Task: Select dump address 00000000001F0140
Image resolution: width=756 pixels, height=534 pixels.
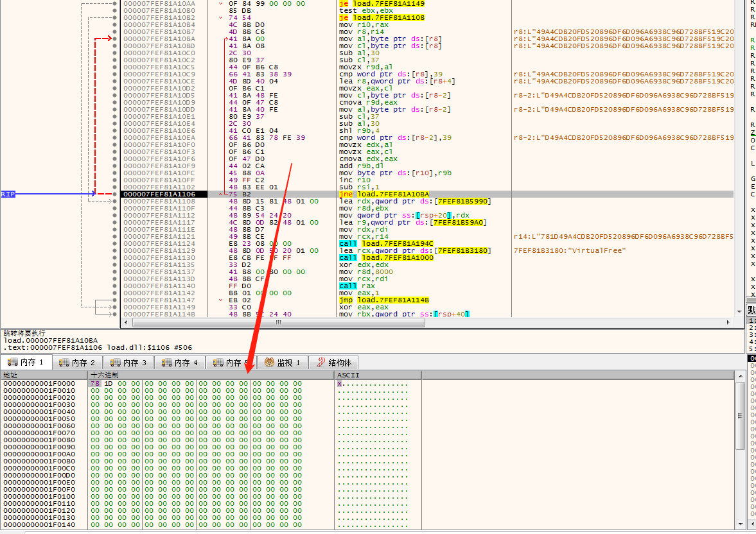Action: coord(39,525)
